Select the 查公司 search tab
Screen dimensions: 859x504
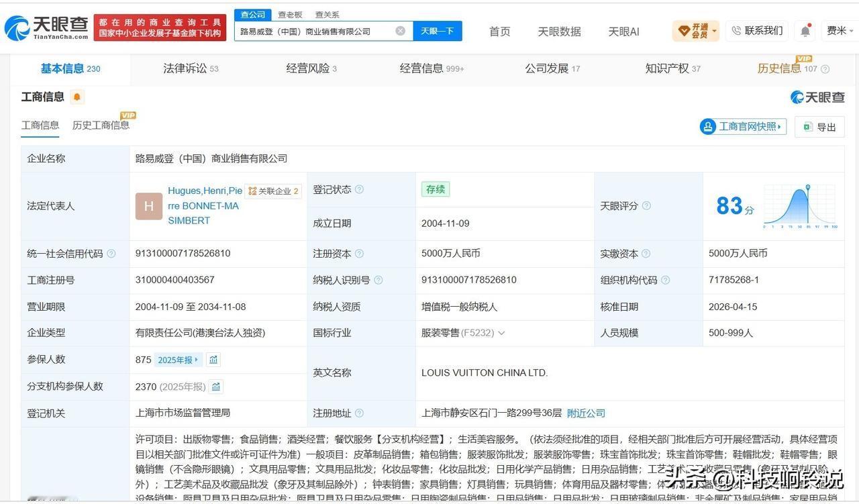(253, 15)
